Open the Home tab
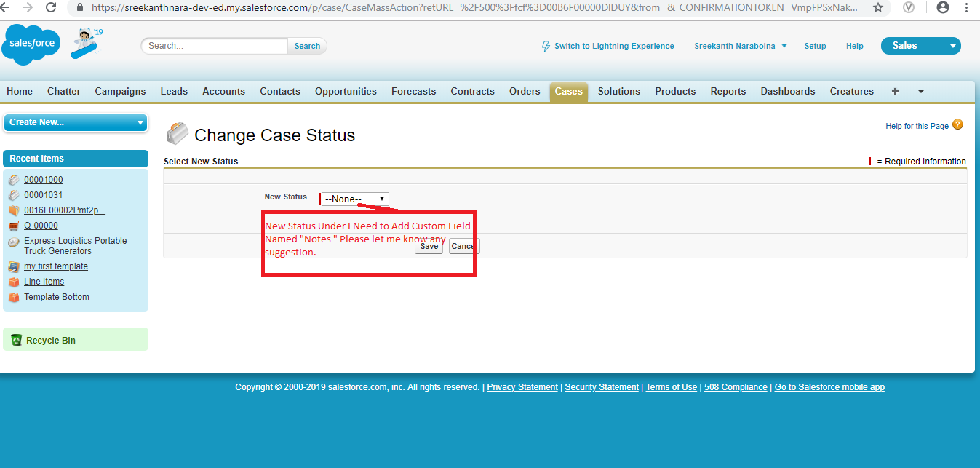Screen dimensions: 980x468 coord(20,91)
